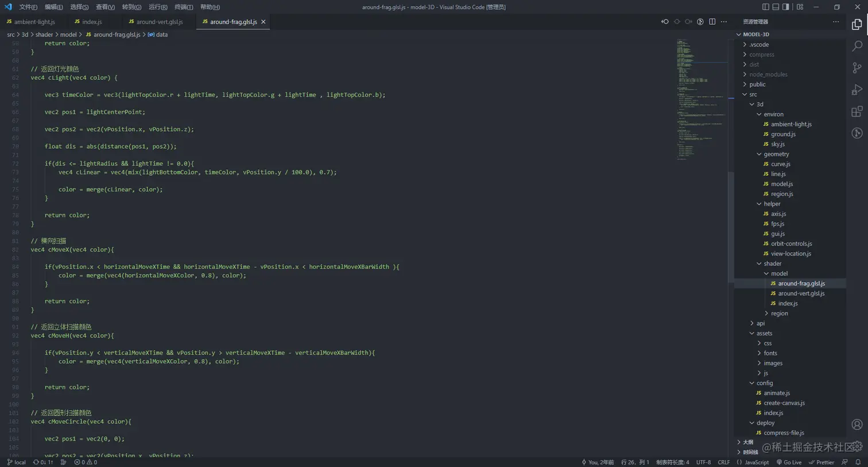The height and width of the screenshot is (467, 868).
Task: Click the 行 26, 列 1 cursor position
Action: [635, 462]
